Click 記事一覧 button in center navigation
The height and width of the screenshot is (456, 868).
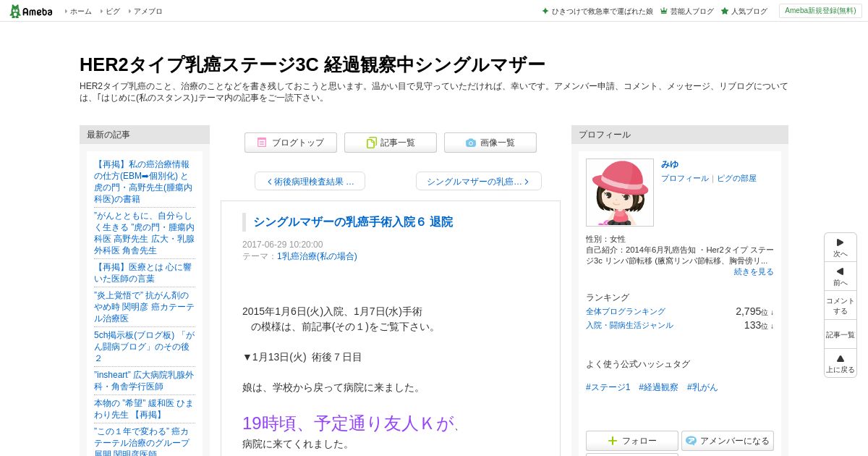click(x=391, y=143)
